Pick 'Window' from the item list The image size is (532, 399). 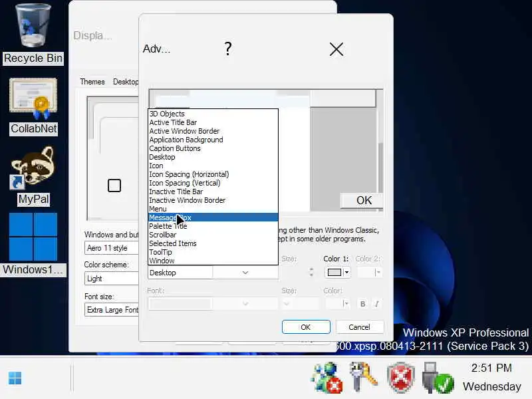213,261
